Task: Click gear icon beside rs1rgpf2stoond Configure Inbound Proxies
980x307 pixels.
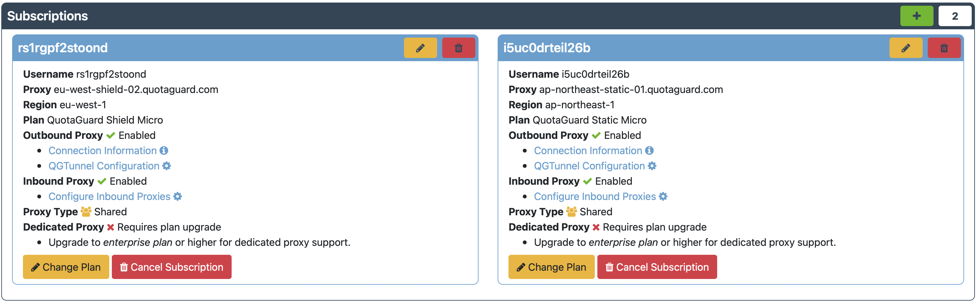Action: [x=178, y=196]
